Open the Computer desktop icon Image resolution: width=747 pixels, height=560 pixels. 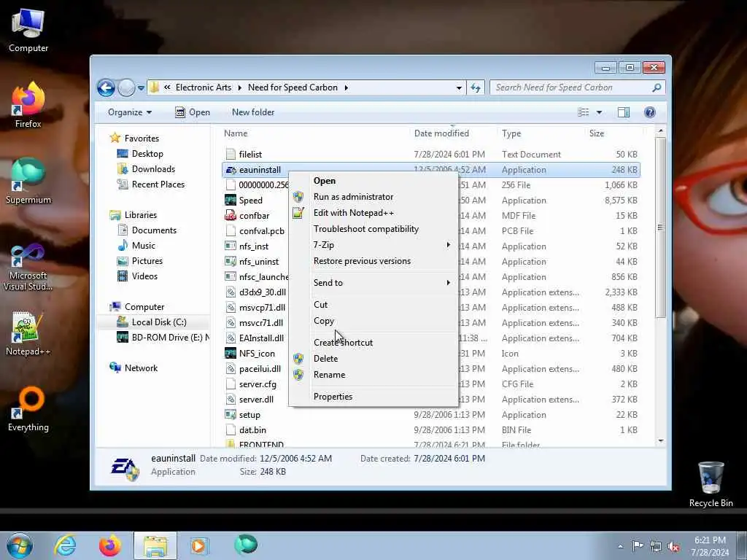tap(28, 30)
